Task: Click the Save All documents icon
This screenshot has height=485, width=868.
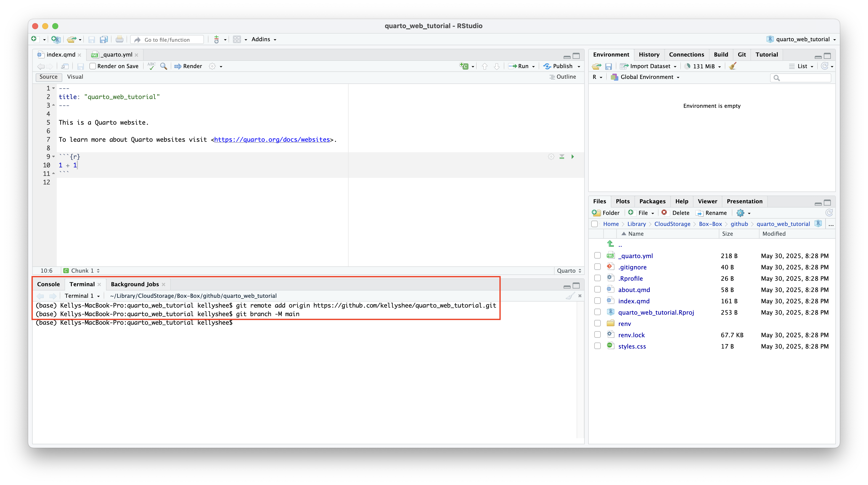Action: pos(104,39)
